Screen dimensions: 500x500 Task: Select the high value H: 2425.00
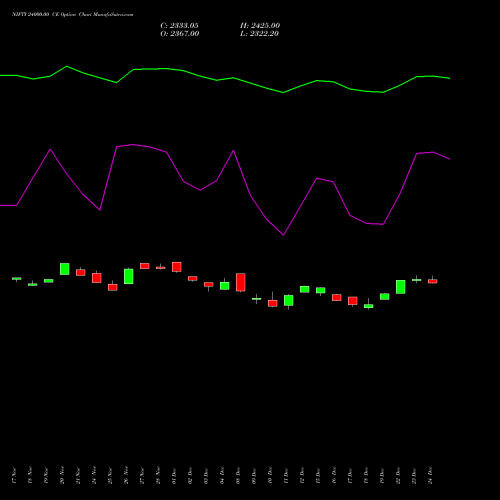pyautogui.click(x=260, y=26)
